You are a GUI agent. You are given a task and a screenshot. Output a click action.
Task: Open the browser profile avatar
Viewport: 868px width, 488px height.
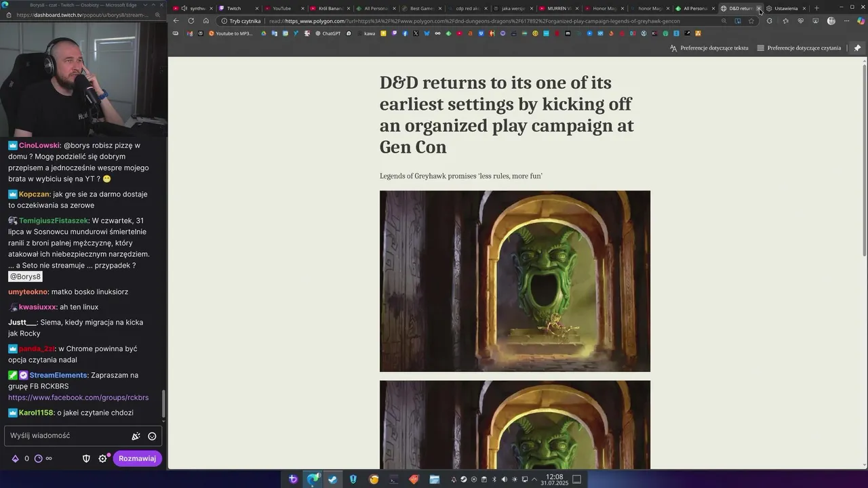831,21
